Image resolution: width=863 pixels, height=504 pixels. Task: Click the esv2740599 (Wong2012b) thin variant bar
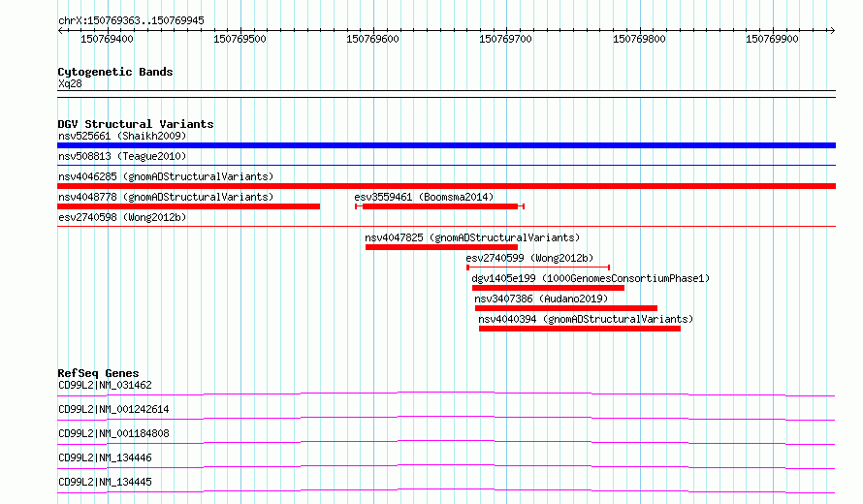pyautogui.click(x=538, y=268)
